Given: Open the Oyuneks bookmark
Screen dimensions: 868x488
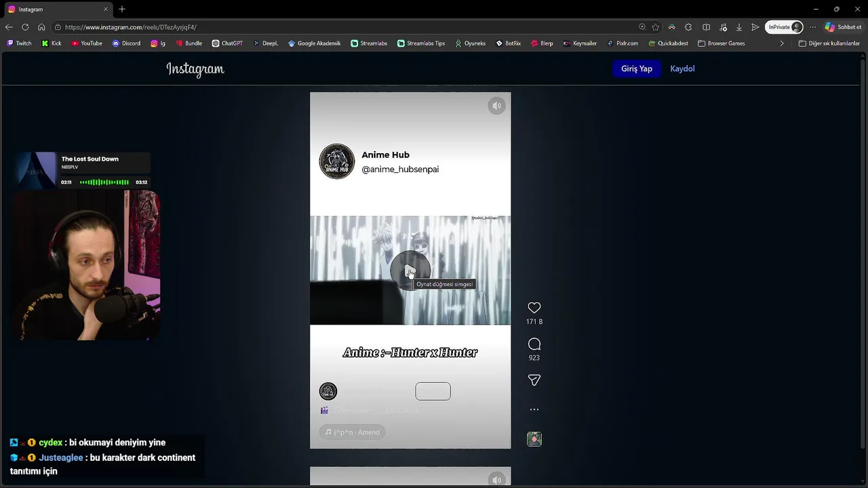Looking at the screenshot, I should click(470, 43).
